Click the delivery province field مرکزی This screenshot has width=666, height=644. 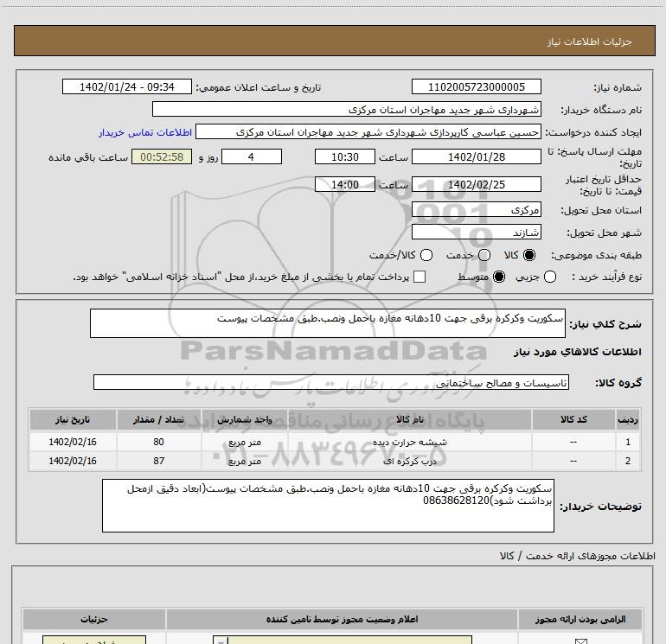(476, 209)
